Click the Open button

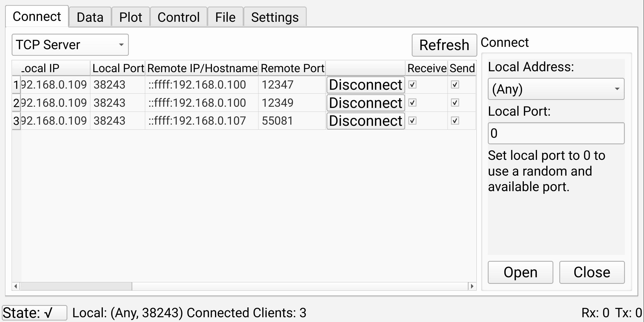[x=520, y=272]
